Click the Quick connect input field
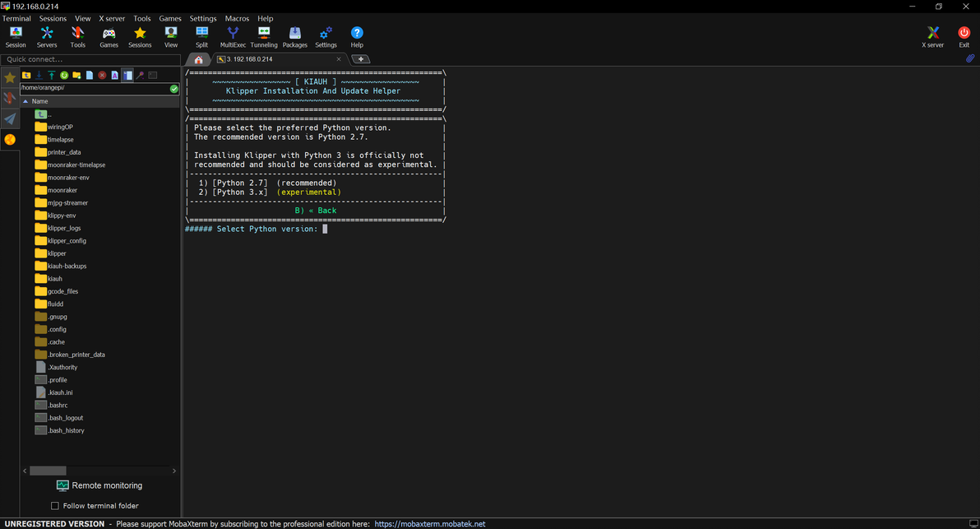Image resolution: width=980 pixels, height=529 pixels. pyautogui.click(x=90, y=59)
